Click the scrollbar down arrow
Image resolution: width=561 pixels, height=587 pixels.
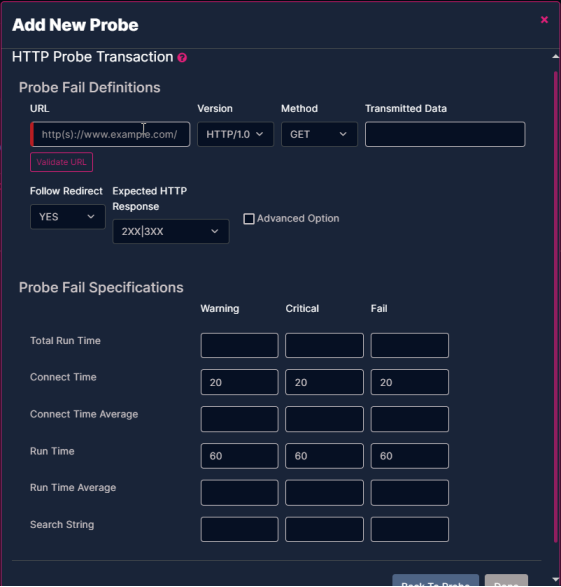555,580
